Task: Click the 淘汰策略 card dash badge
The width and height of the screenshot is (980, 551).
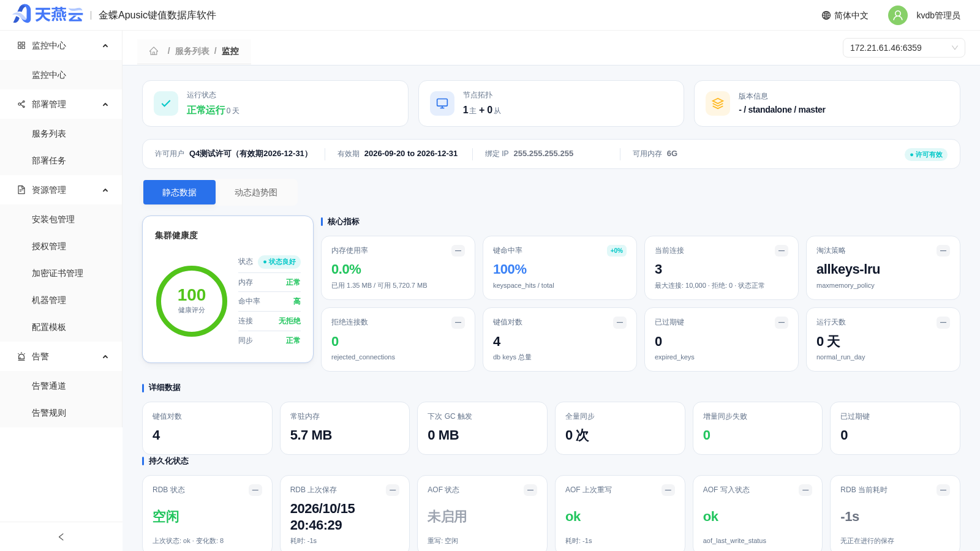Action: click(x=943, y=250)
